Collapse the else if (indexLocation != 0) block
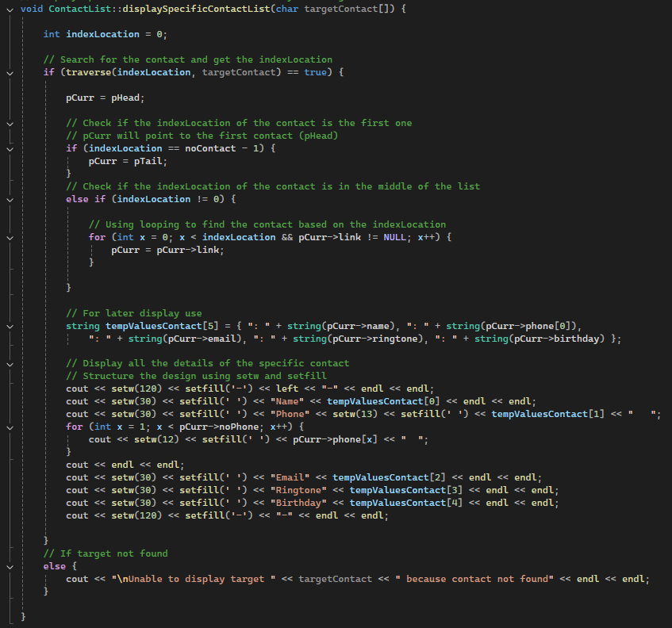The width and height of the screenshot is (672, 628). click(8, 198)
